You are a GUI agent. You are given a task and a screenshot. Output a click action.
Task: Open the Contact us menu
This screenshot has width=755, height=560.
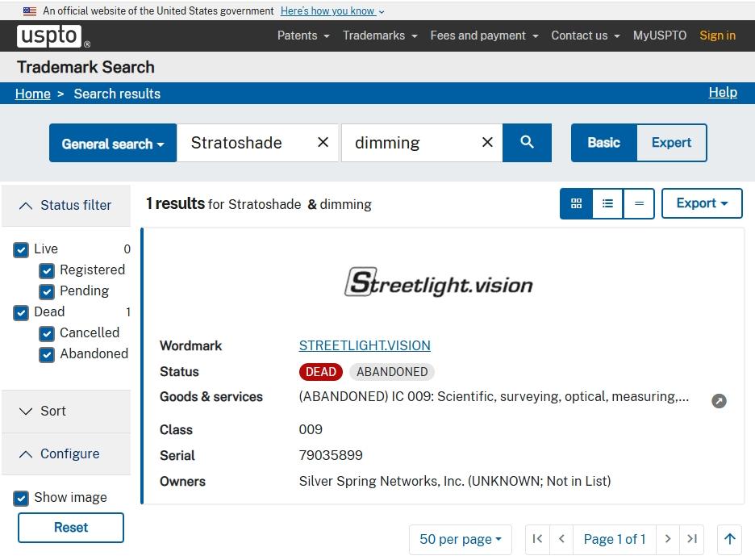point(585,36)
